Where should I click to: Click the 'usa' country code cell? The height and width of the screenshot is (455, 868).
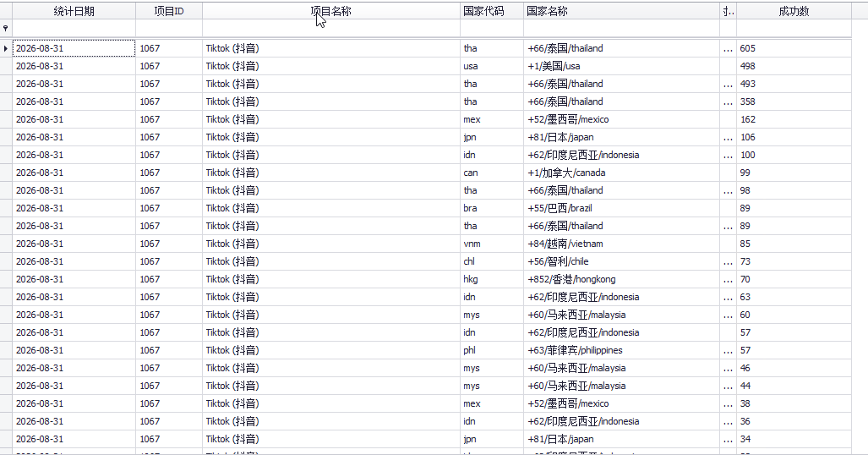click(x=492, y=66)
